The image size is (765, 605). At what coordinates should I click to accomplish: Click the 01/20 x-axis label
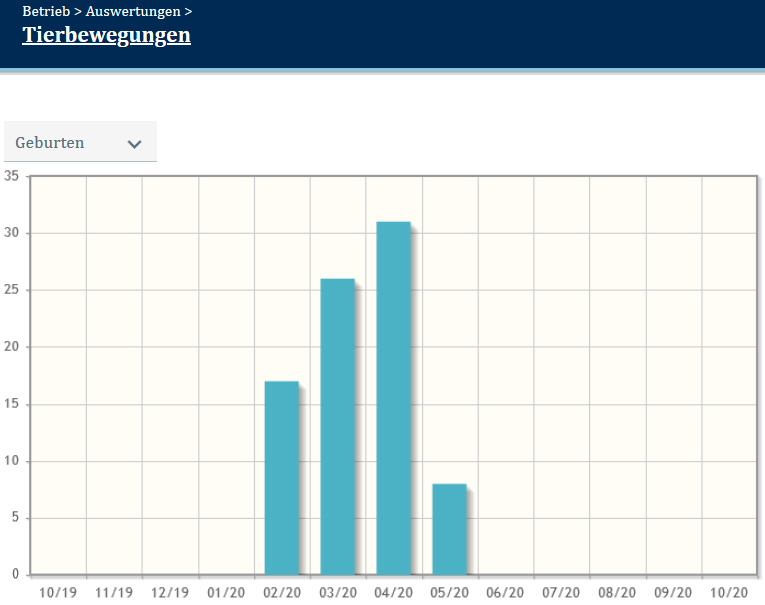click(226, 592)
